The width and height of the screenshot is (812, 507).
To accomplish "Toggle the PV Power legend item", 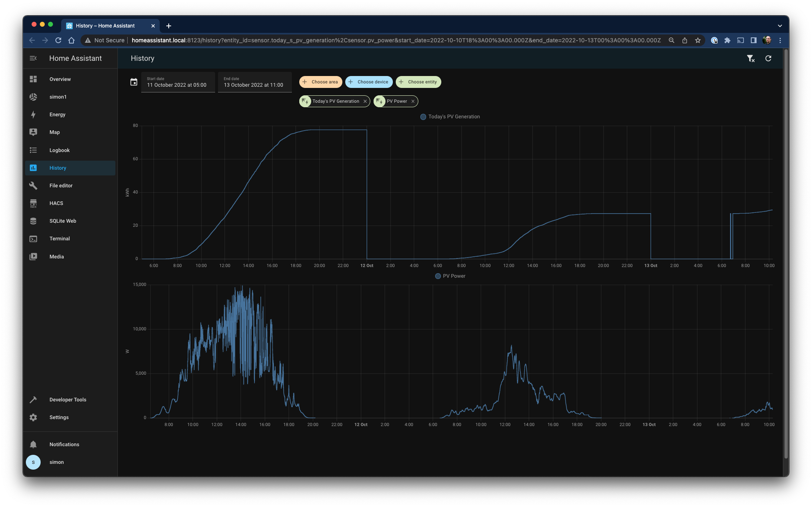I will coord(450,276).
